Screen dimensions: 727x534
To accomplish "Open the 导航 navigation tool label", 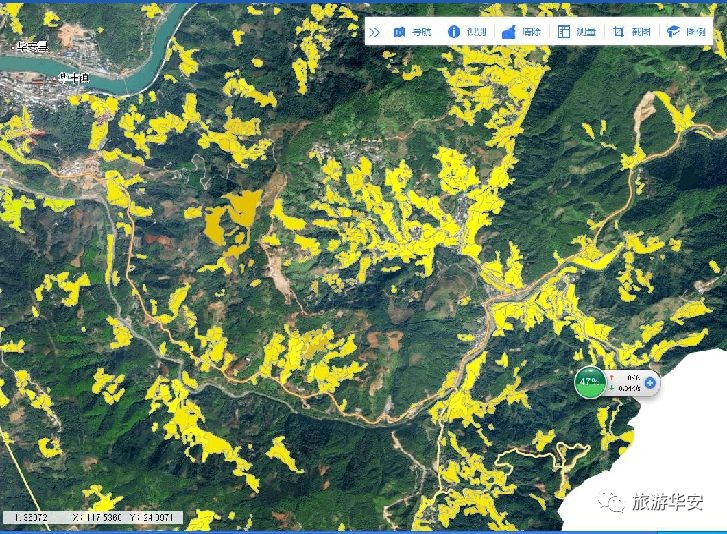I will 422,32.
